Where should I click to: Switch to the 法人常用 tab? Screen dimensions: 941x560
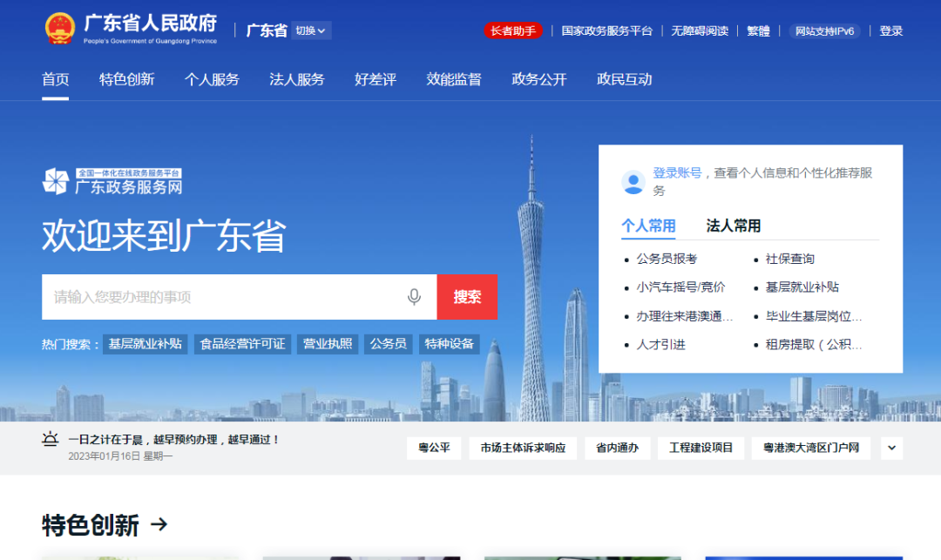point(733,226)
